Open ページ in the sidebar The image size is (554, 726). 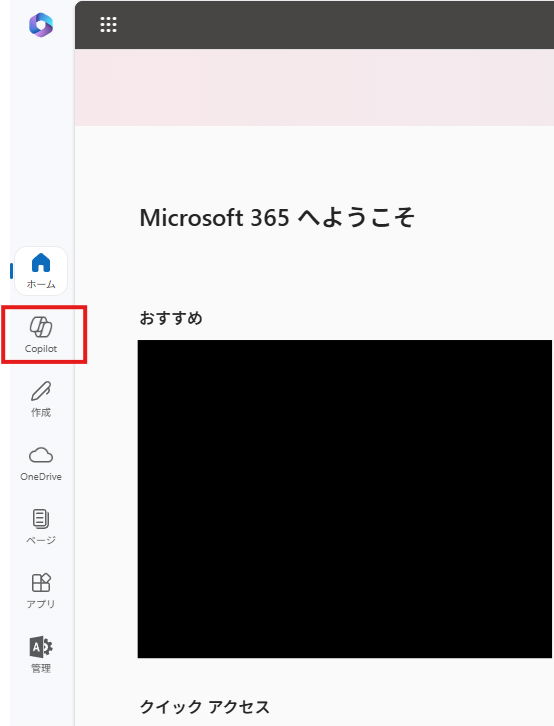tap(41, 527)
